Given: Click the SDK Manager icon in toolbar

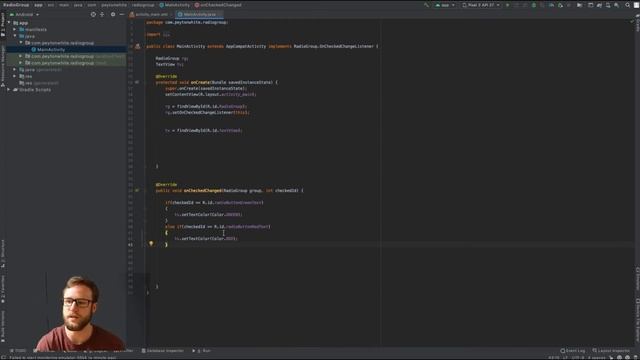Looking at the screenshot, I should (616, 5).
